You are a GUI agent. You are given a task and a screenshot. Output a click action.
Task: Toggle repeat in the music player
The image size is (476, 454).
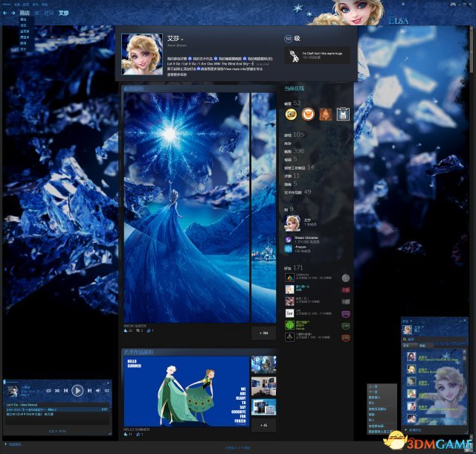(48, 391)
